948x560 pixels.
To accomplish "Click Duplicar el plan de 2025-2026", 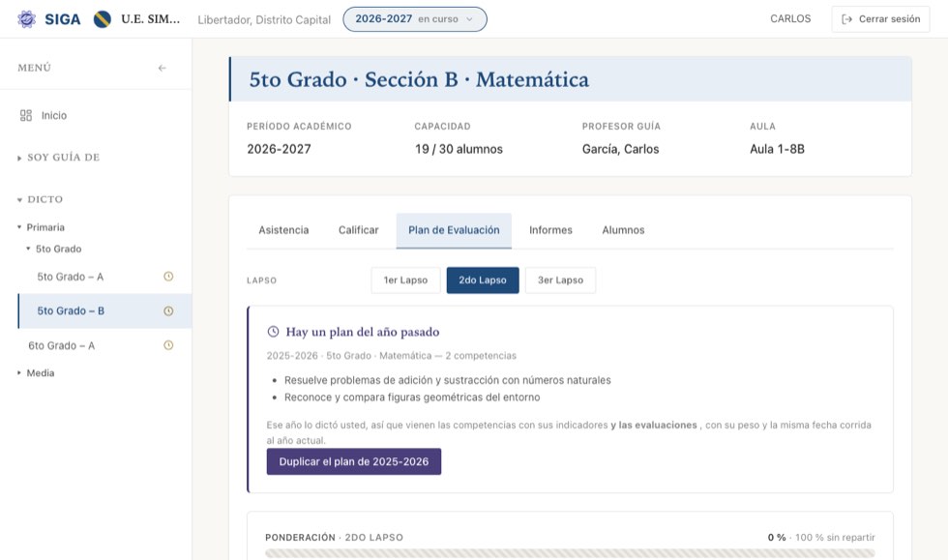I will (x=354, y=461).
